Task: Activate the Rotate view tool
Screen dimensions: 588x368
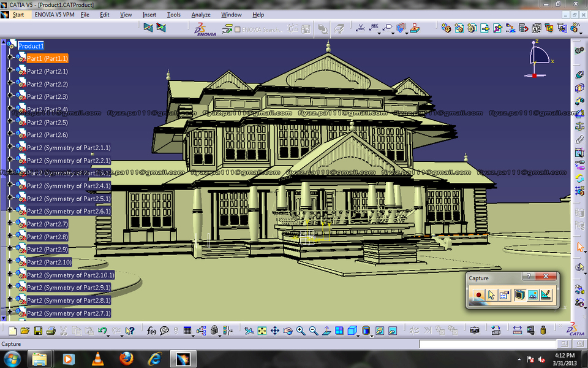Action: 288,331
